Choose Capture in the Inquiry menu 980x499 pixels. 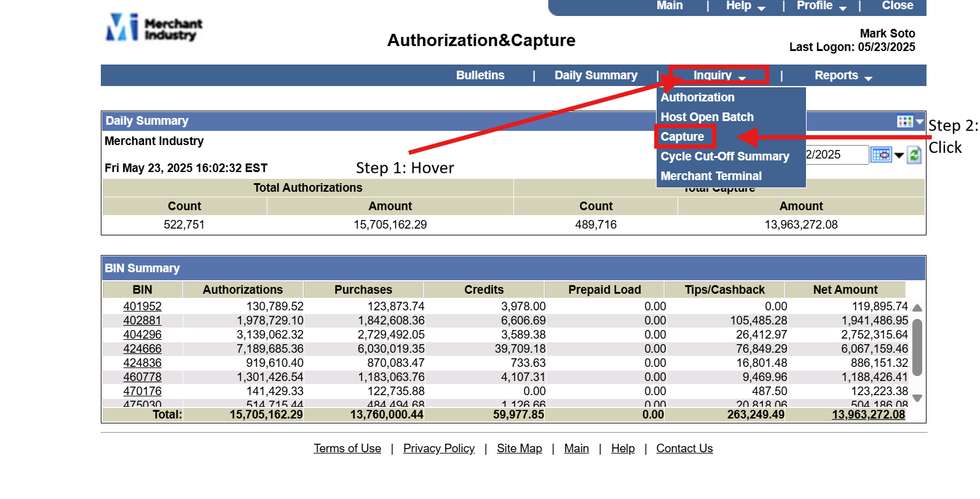pos(682,136)
